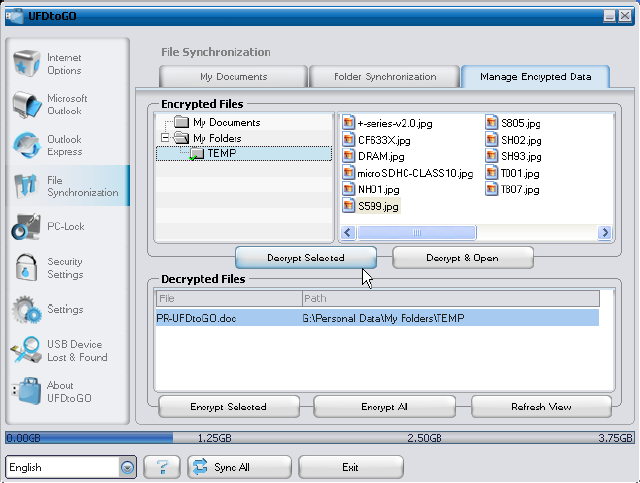Click the Microsoft Outlook sidebar label
This screenshot has height=483, width=640.
coord(67,105)
